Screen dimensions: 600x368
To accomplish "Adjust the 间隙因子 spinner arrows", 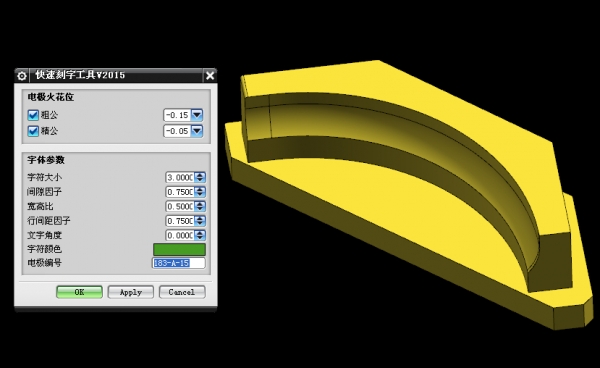I will click(200, 192).
